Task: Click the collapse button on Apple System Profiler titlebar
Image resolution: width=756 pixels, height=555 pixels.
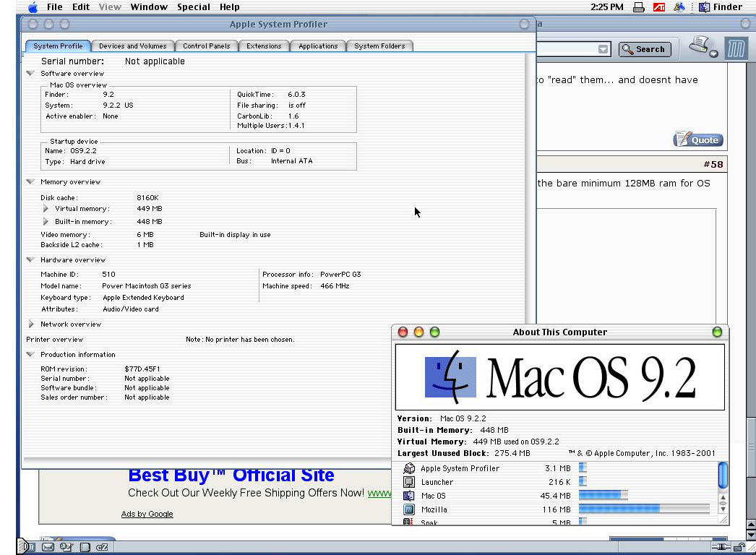Action: (x=524, y=24)
